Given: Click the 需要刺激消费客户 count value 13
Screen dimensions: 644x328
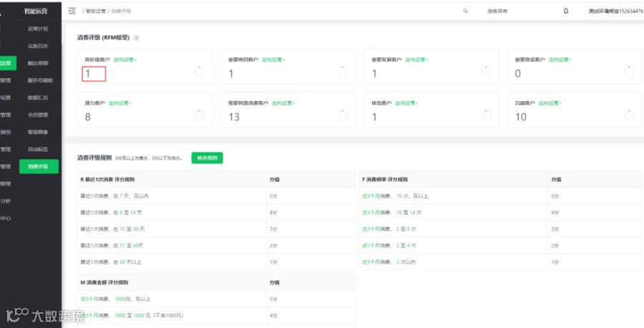Looking at the screenshot, I should coord(234,117).
